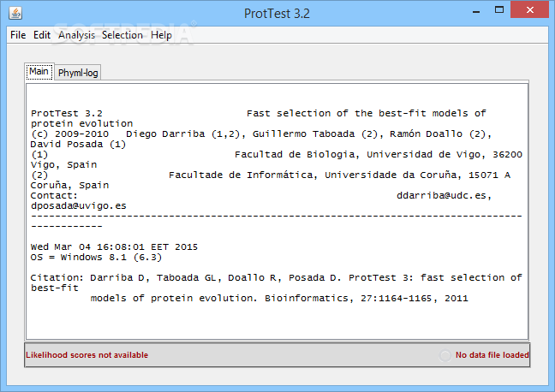Click the 'OS = Windows 8.1 (6.3)' line
Viewport: 555px width, 392px height.
pos(96,258)
